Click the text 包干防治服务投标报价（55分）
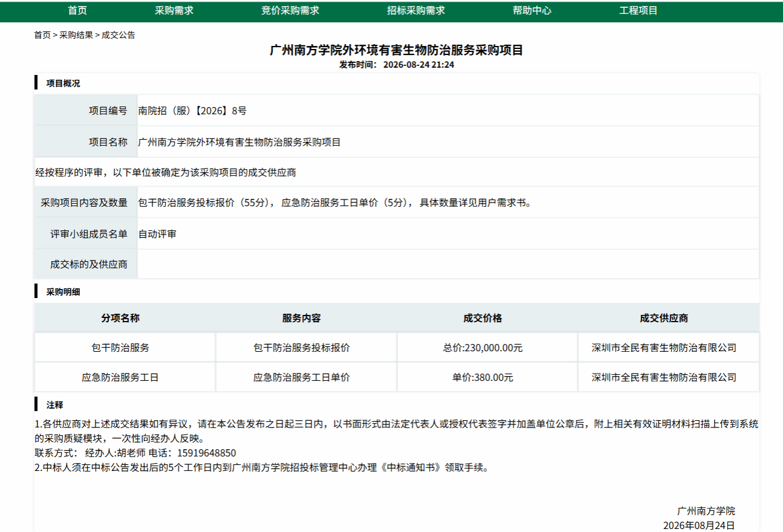This screenshot has height=532, width=783. coord(206,203)
